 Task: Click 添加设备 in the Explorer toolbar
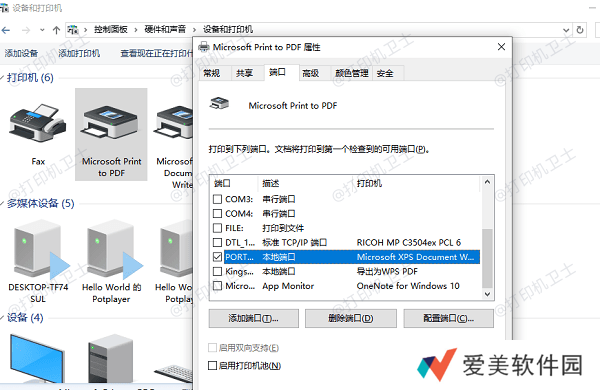click(x=21, y=53)
